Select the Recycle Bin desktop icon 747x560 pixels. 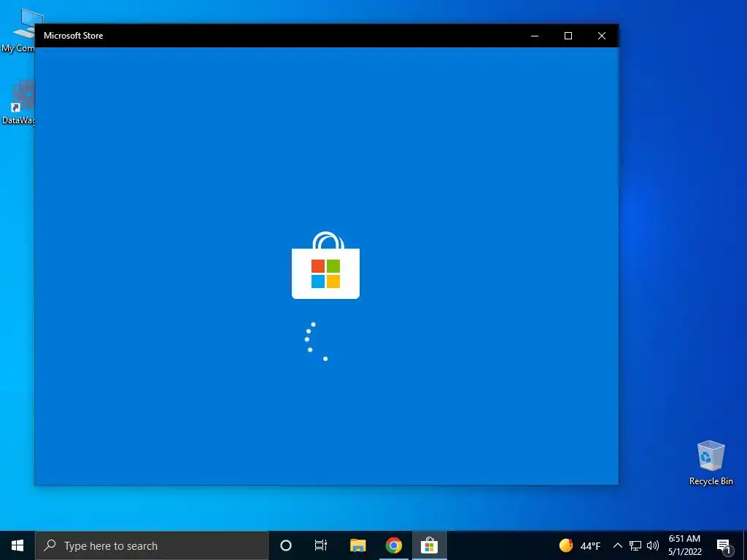click(x=711, y=462)
